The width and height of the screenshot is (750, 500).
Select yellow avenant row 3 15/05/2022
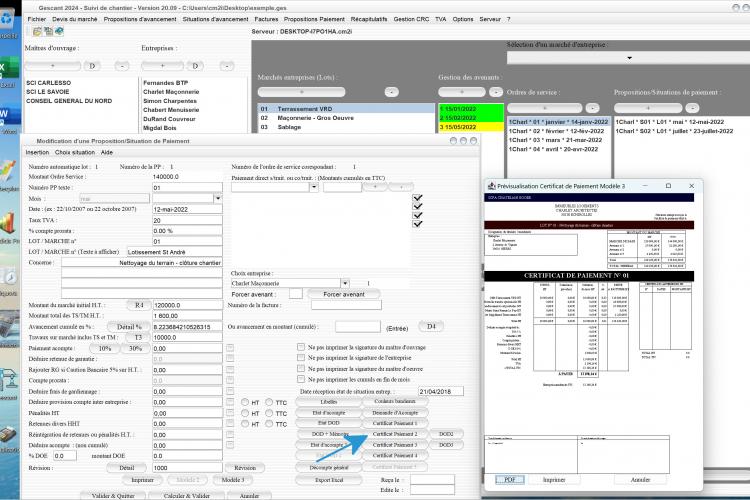pos(471,127)
